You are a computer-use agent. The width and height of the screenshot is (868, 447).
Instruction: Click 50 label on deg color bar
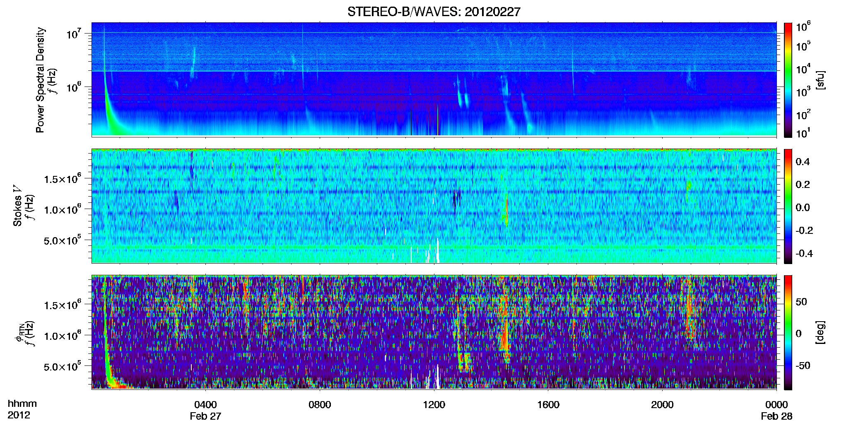click(x=801, y=302)
